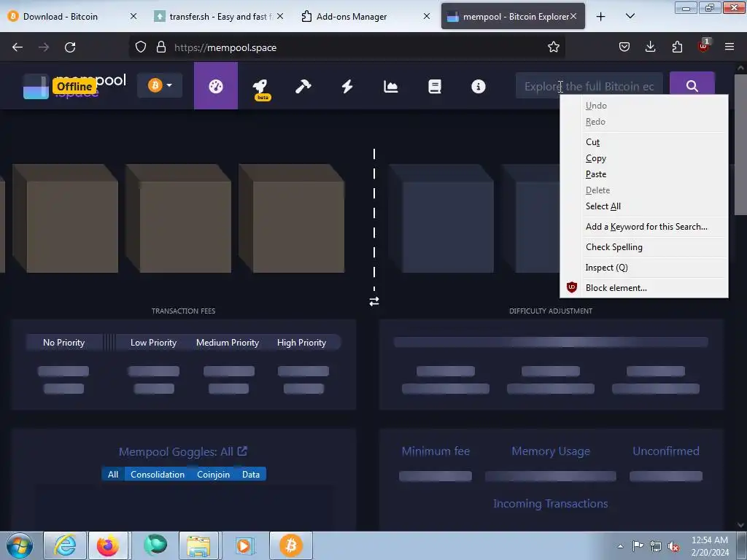Image resolution: width=747 pixels, height=560 pixels.
Task: Select the Data goggles filter
Action: (x=251, y=474)
